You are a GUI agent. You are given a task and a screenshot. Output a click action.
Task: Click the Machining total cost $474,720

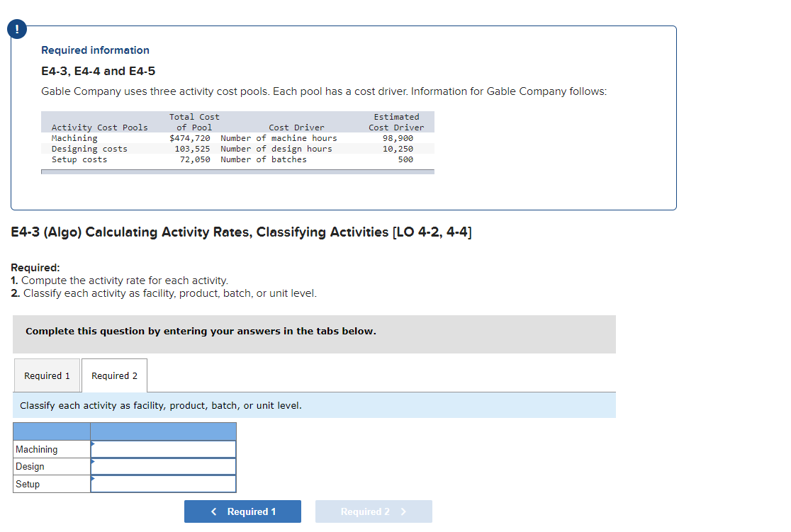190,138
